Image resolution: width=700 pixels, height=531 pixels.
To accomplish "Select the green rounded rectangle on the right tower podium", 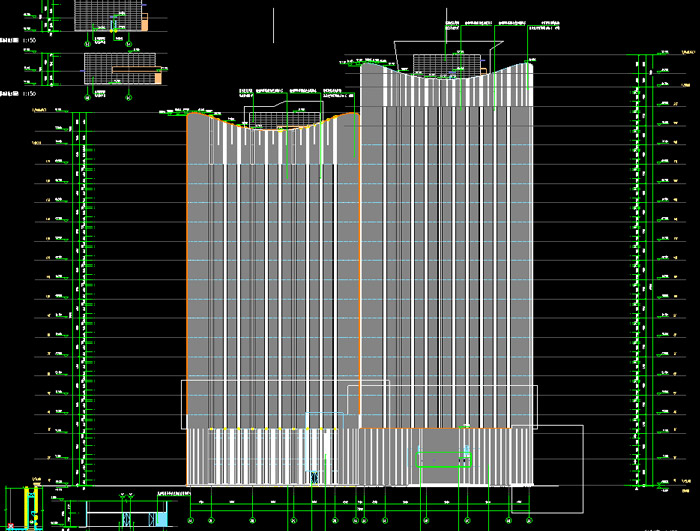I will click(443, 460).
